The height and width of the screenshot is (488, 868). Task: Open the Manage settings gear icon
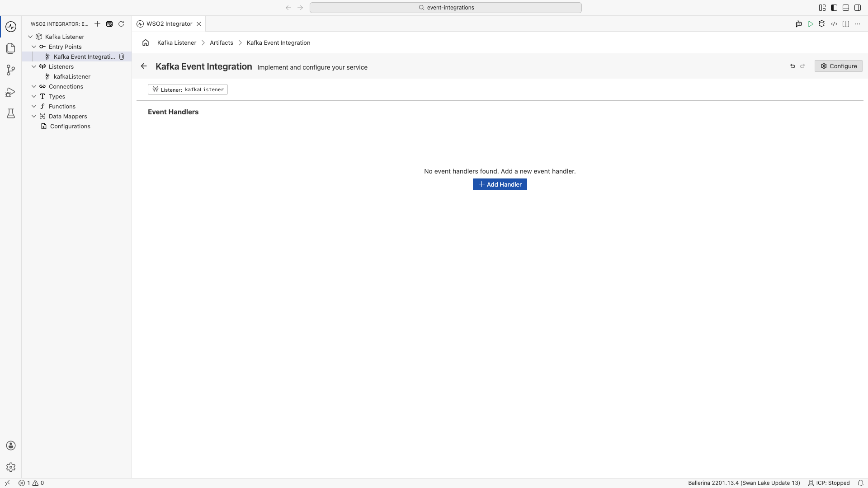pos(11,467)
